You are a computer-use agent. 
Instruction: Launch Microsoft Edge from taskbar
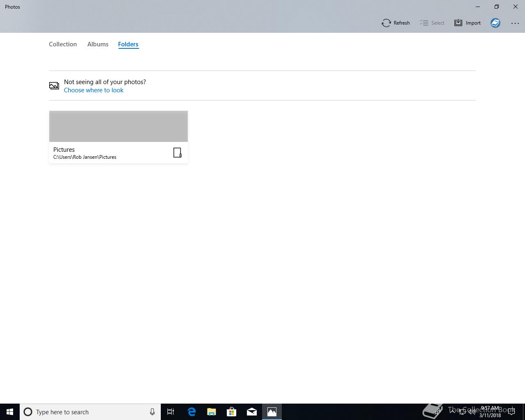click(x=192, y=412)
